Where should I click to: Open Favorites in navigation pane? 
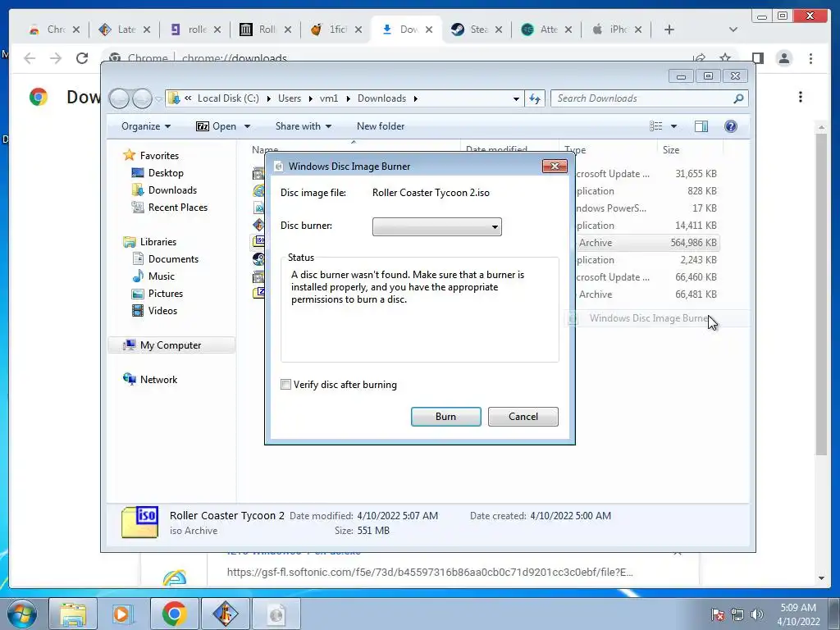click(x=159, y=156)
